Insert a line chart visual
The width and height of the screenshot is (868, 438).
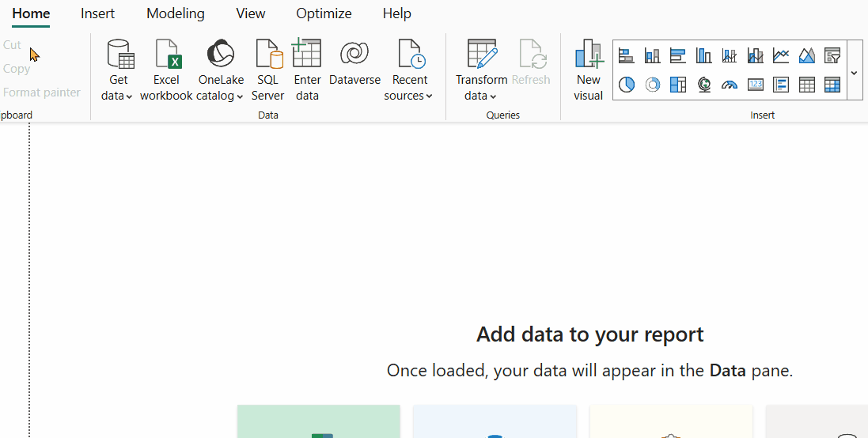coord(781,55)
